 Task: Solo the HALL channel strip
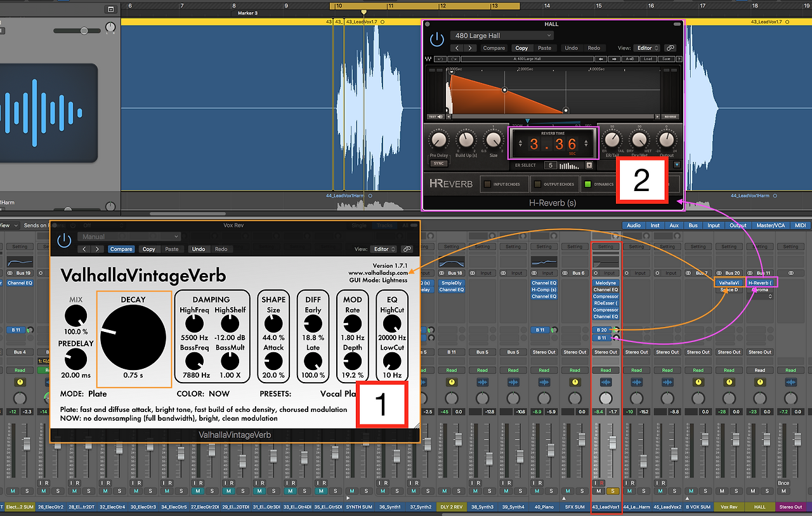coord(766,491)
